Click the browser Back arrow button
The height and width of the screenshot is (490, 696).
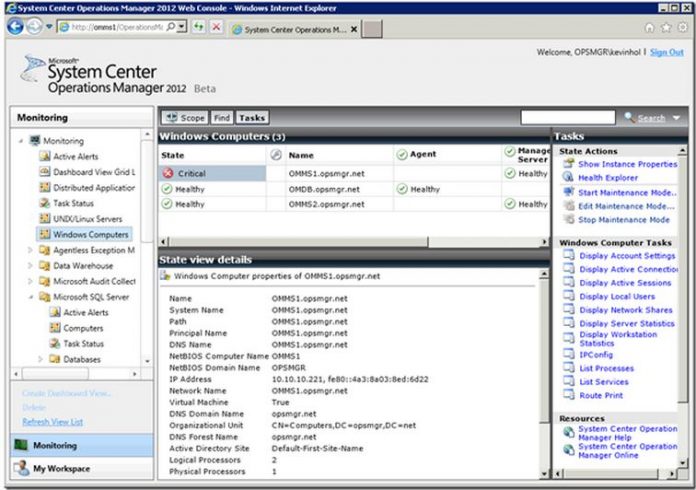click(17, 27)
